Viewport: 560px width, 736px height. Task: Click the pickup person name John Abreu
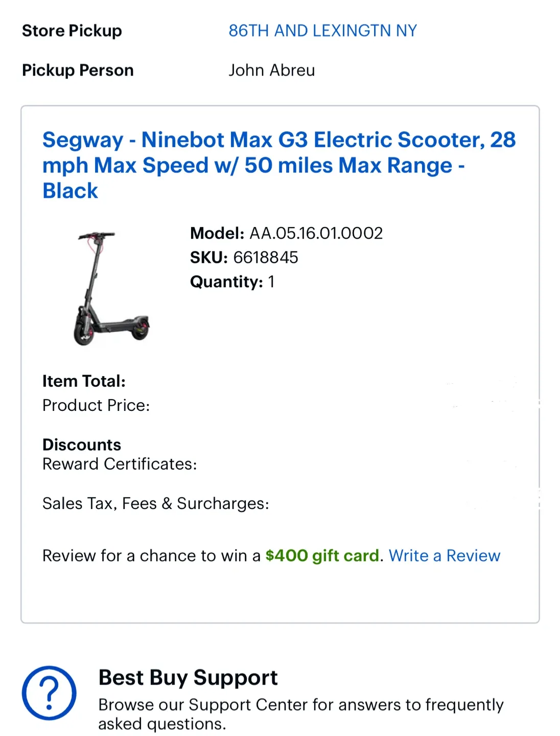click(x=271, y=70)
